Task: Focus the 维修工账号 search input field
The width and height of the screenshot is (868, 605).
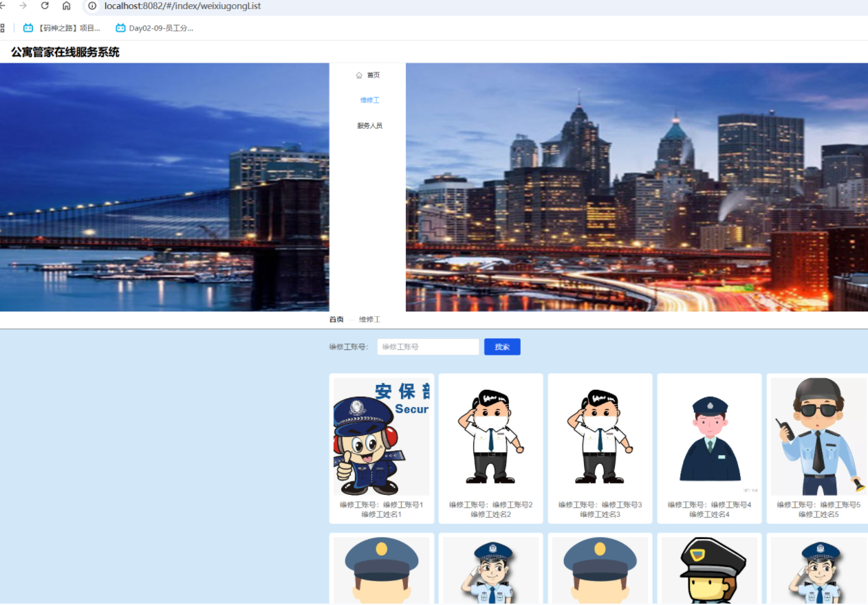Action: pyautogui.click(x=428, y=347)
